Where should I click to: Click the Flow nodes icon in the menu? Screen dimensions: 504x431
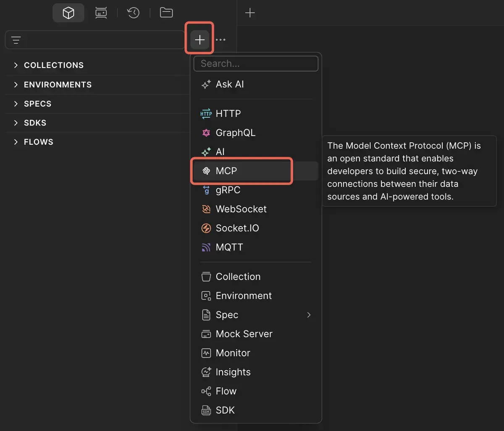tap(206, 391)
